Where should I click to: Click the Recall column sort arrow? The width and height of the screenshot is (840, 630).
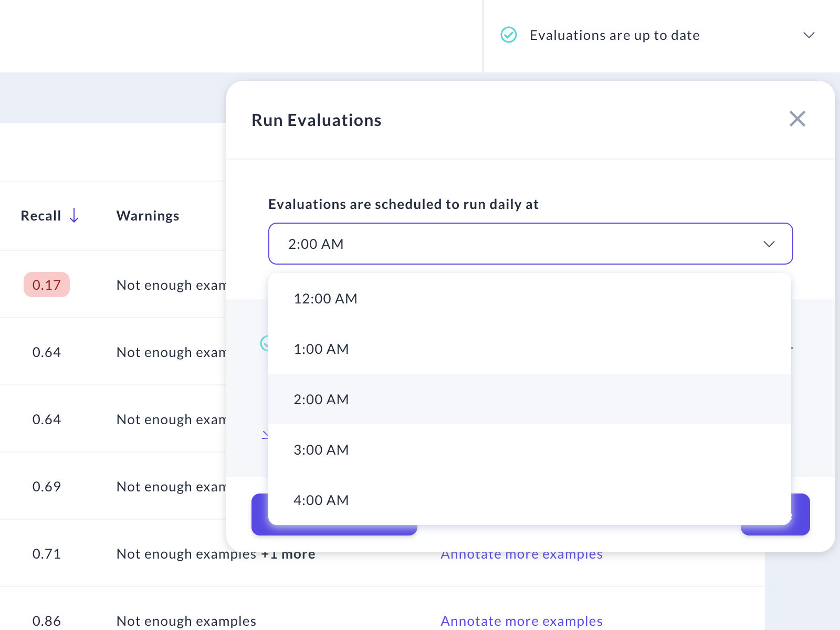[x=74, y=216]
